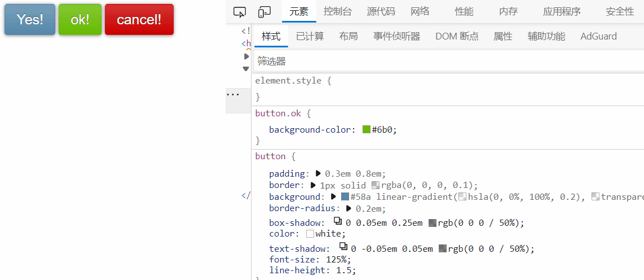Edit the 0.3em 0.8em padding value
This screenshot has width=644, height=280.
(353, 173)
